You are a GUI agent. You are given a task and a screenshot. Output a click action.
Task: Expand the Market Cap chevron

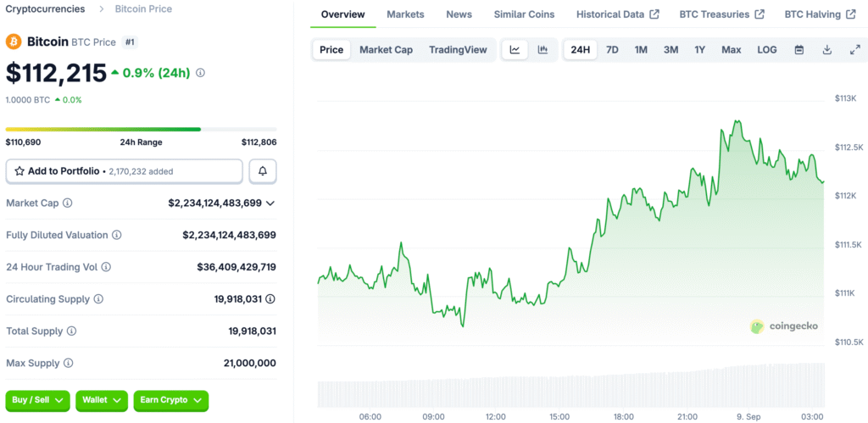pos(270,203)
